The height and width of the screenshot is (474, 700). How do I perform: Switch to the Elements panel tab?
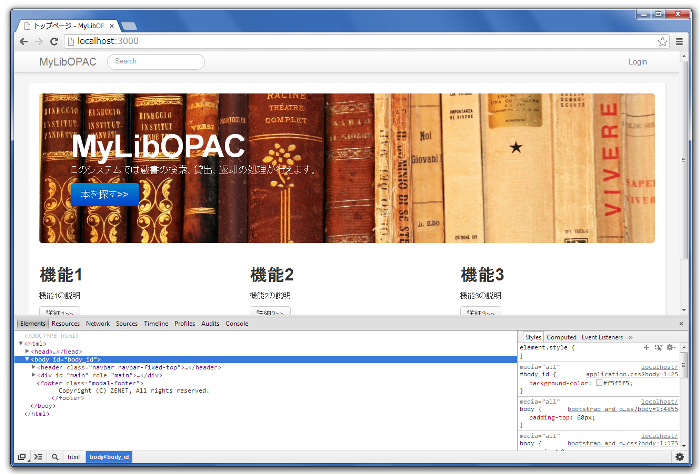33,324
